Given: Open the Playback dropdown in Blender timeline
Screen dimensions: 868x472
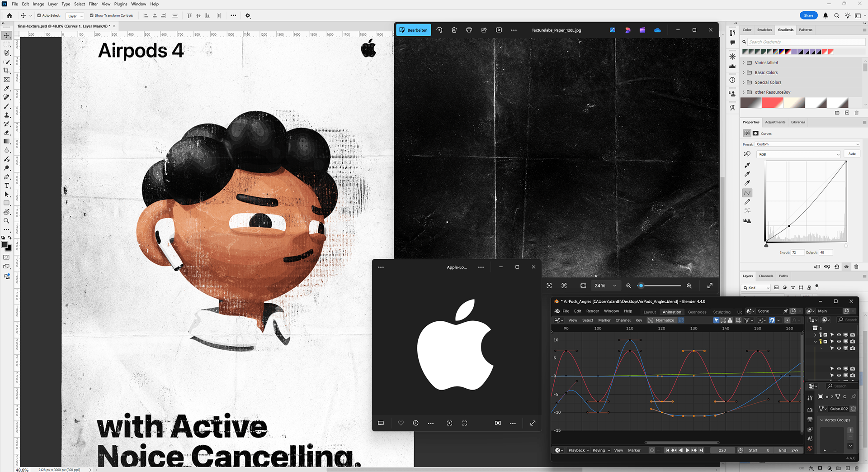Looking at the screenshot, I should (x=579, y=450).
